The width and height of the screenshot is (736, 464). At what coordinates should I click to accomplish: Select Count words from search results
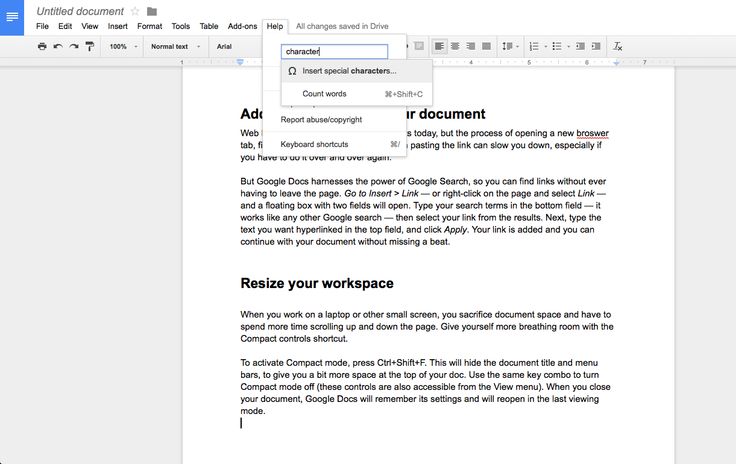point(325,94)
